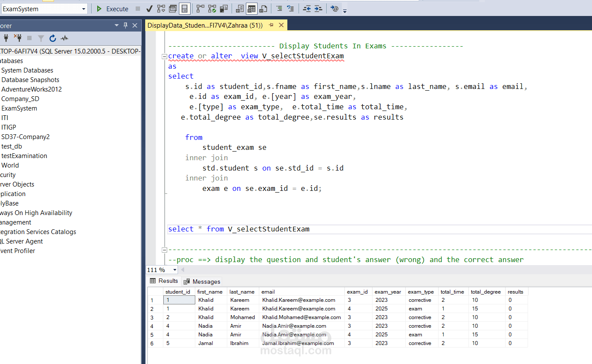This screenshot has width=592, height=364.
Task: Switch output to Results to Grid
Action: (252, 9)
